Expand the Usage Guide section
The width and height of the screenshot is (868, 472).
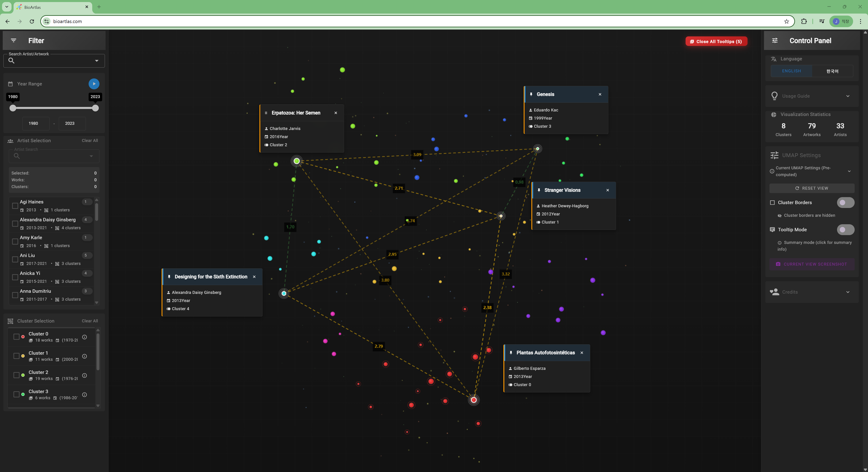[x=847, y=96]
